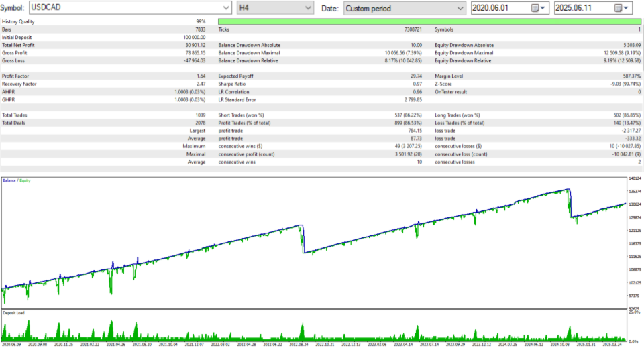
Task: Open the USDCAD symbol dropdown arrow
Action: [x=226, y=8]
